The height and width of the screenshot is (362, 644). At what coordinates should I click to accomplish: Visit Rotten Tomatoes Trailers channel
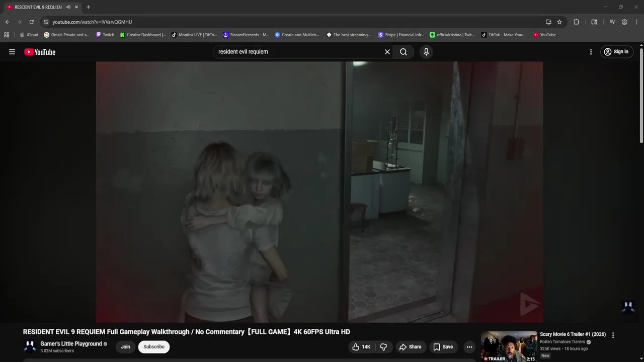pyautogui.click(x=562, y=342)
